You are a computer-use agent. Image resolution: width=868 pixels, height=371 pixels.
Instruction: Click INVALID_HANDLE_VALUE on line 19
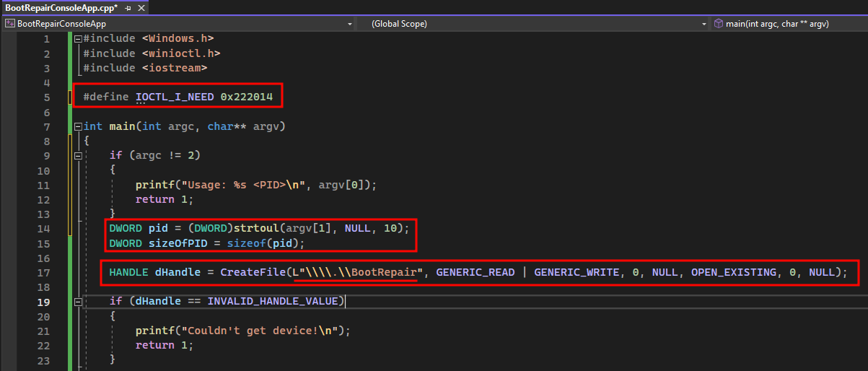click(273, 302)
